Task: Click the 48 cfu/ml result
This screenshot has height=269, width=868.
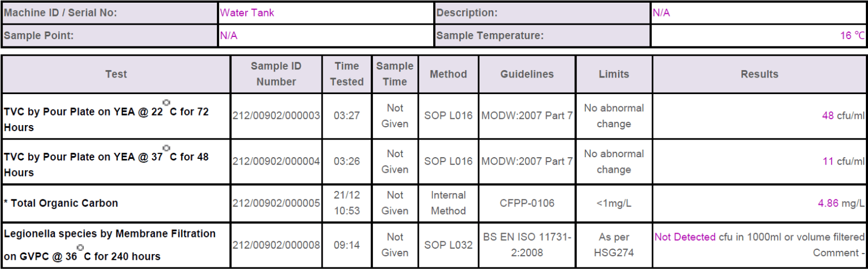Action: click(x=843, y=116)
